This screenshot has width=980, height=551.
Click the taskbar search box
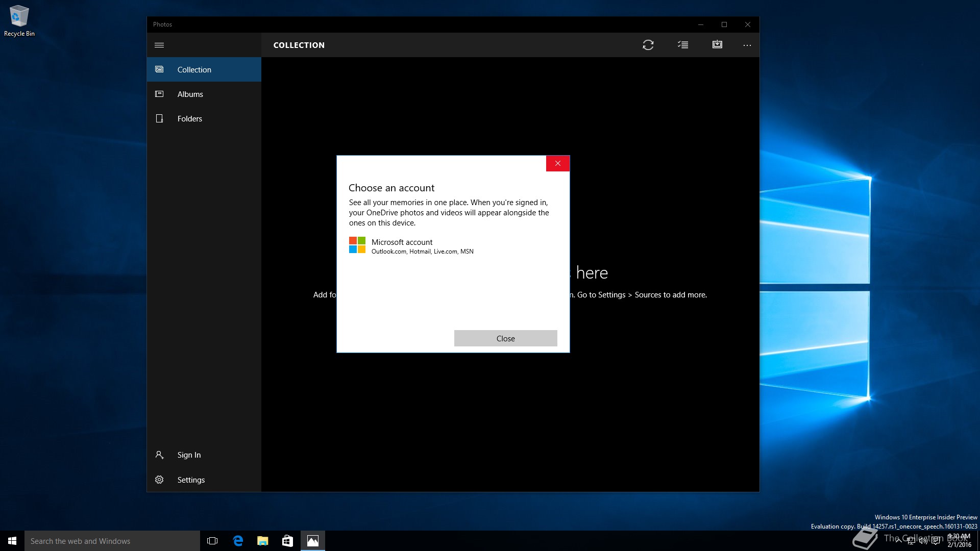pos(112,541)
